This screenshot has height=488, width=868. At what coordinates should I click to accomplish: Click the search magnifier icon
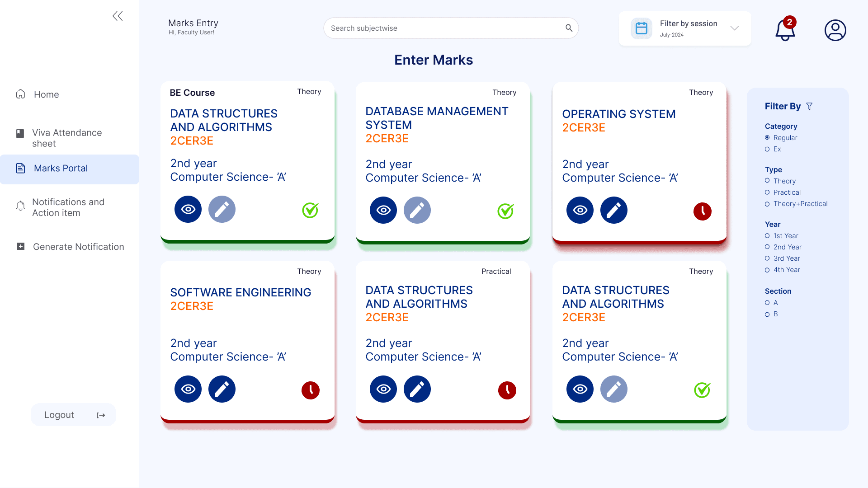pyautogui.click(x=568, y=28)
